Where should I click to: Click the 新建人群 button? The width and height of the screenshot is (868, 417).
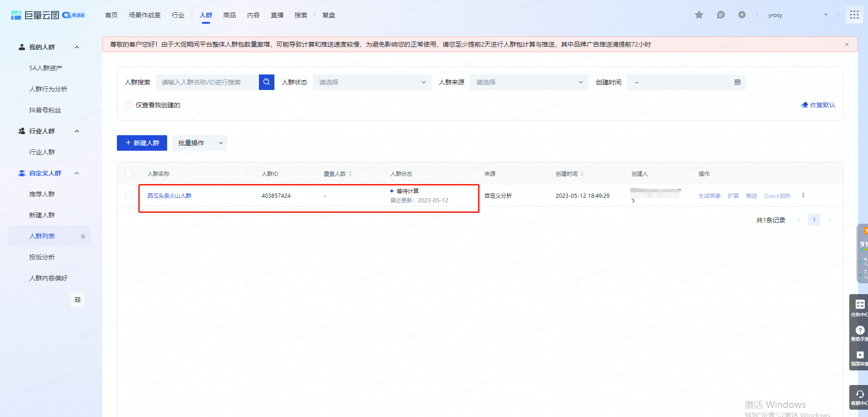coord(142,143)
